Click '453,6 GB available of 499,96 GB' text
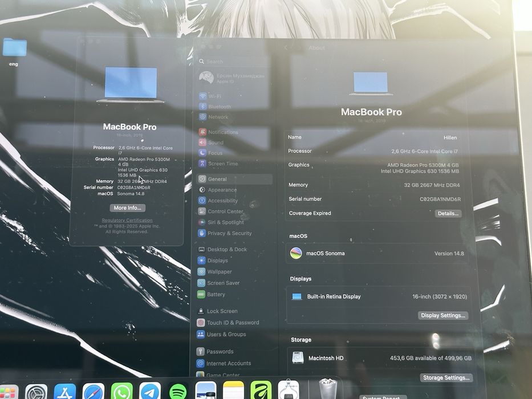 431,358
